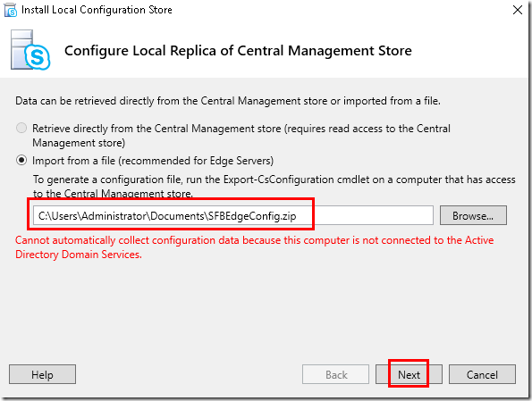Click the heading Configure Local Replica text

tap(238, 51)
